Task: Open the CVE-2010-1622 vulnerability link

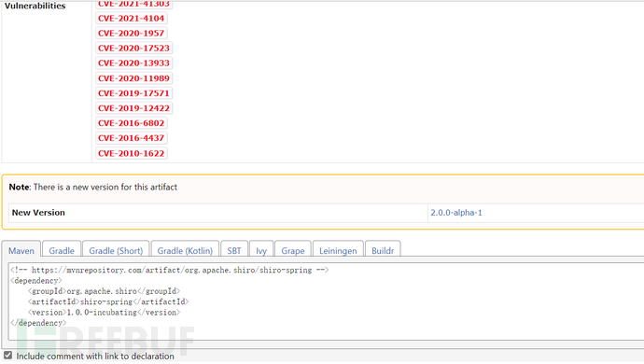Action: 131,153
